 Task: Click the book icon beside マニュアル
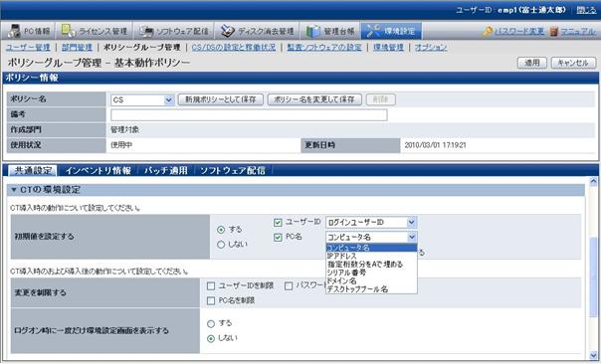point(554,32)
